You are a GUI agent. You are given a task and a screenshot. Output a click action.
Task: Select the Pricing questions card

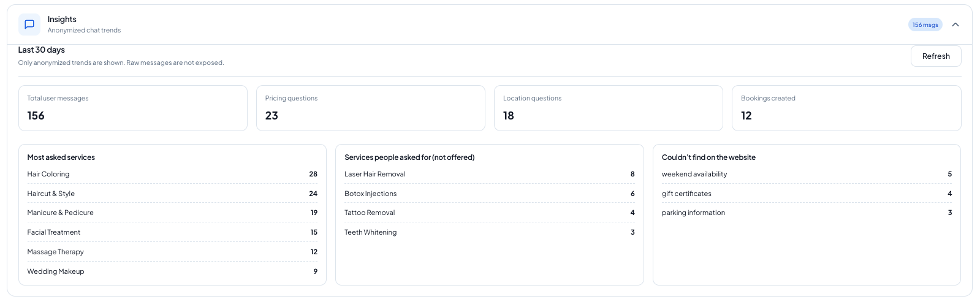coord(370,108)
